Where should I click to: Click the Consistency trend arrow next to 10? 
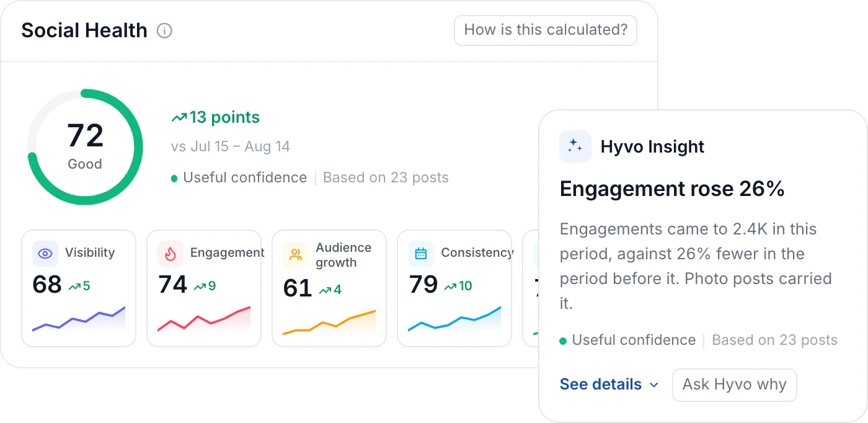[450, 287]
